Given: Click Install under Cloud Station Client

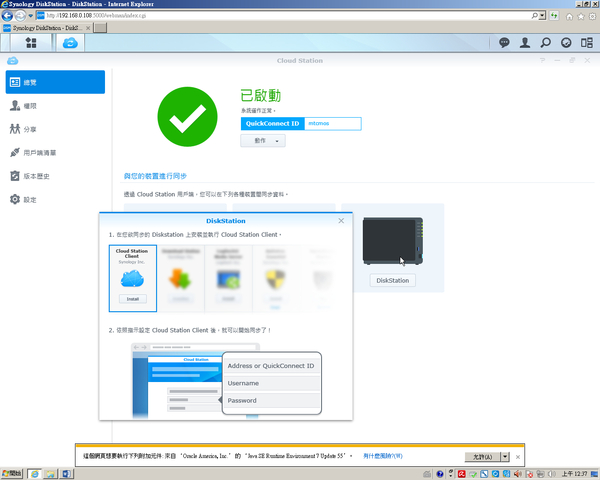Looking at the screenshot, I should (x=132, y=299).
